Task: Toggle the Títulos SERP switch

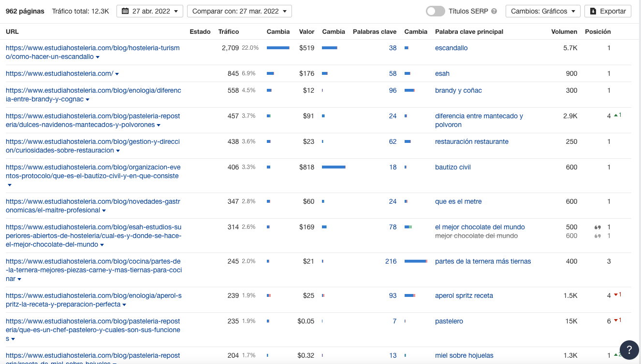Action: (x=435, y=11)
